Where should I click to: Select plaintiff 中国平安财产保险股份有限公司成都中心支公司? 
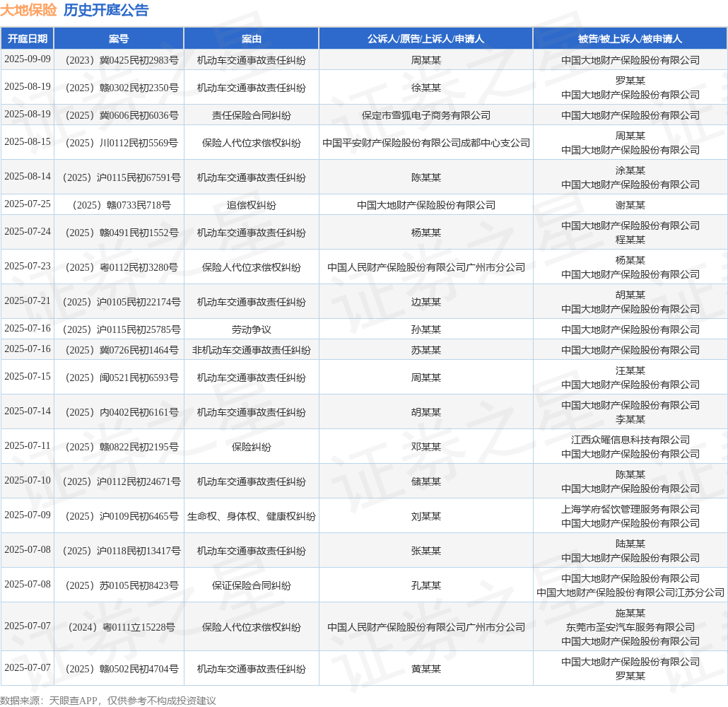point(425,143)
